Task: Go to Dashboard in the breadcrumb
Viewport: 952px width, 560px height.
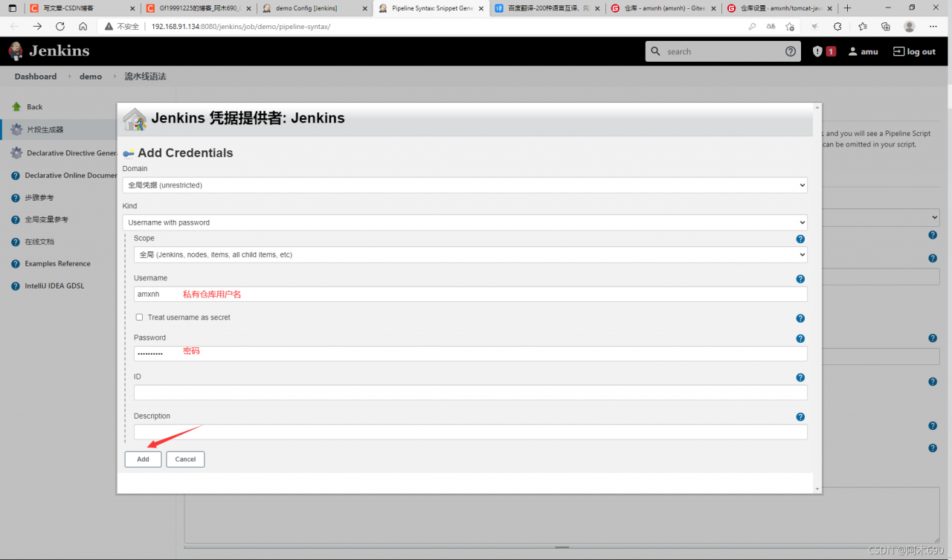Action: pos(36,77)
